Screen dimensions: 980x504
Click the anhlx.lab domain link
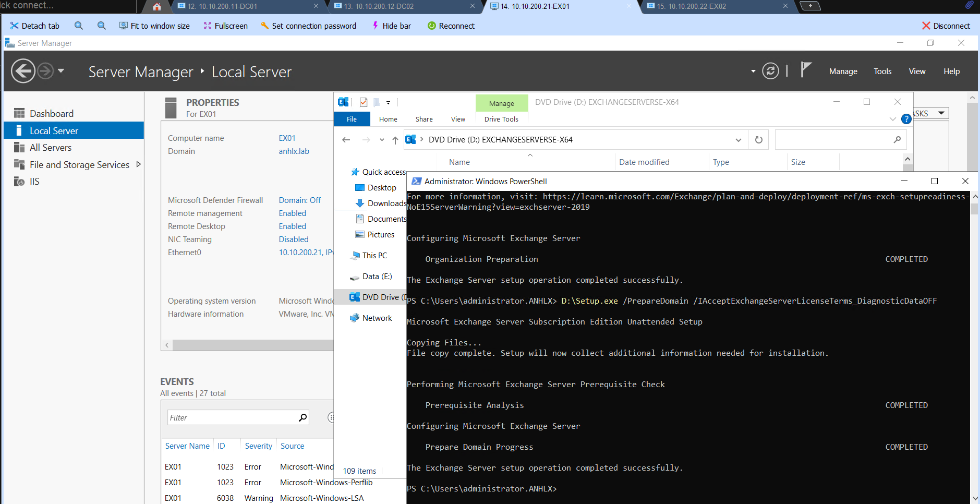294,151
